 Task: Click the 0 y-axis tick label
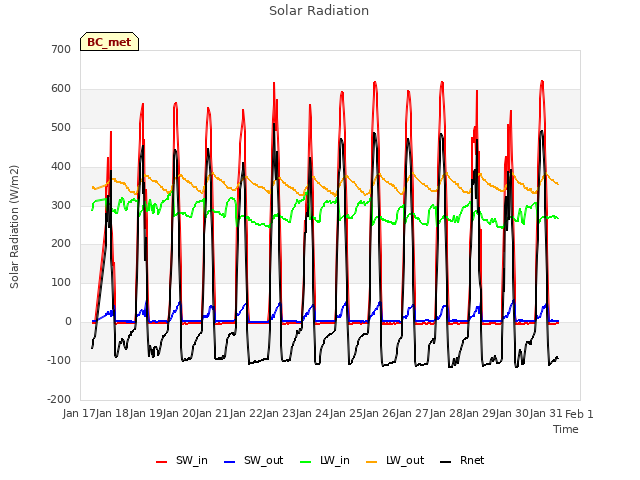68,322
